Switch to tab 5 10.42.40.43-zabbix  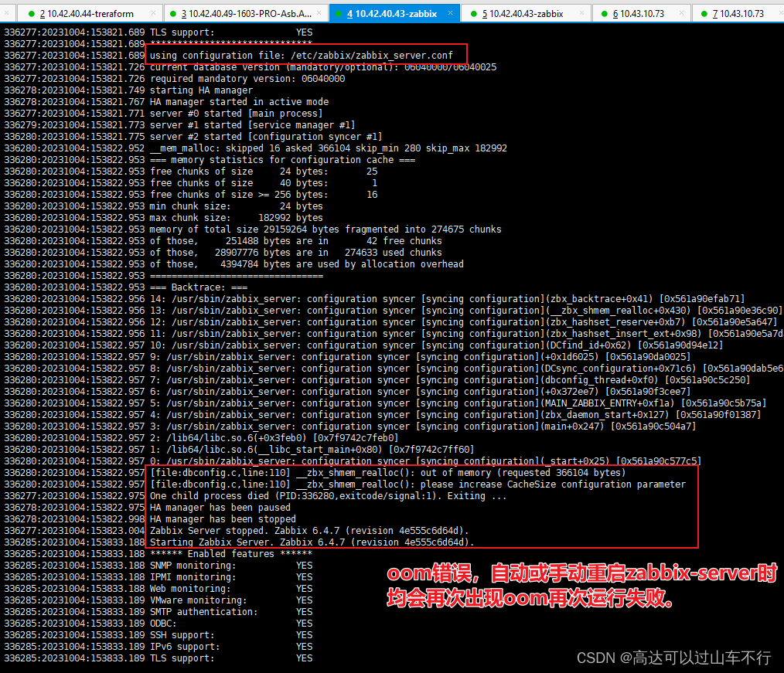point(526,13)
